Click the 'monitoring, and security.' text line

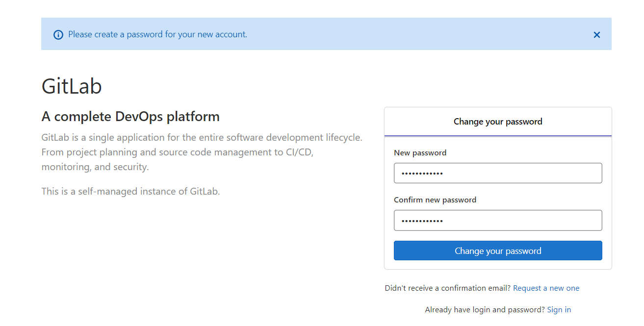(95, 167)
